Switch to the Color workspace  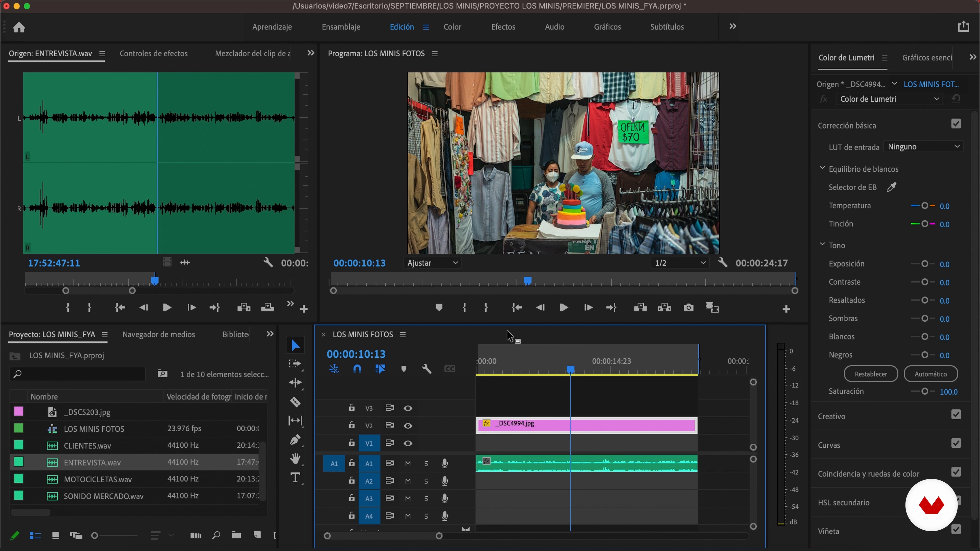452,27
